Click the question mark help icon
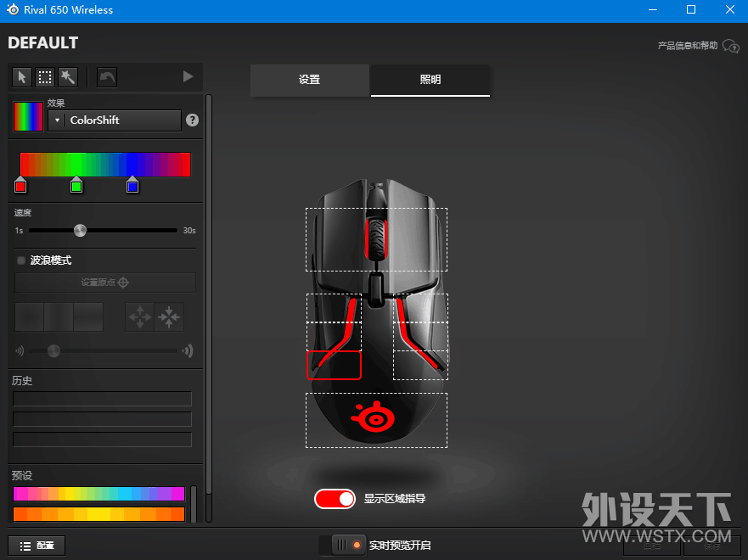 click(192, 120)
